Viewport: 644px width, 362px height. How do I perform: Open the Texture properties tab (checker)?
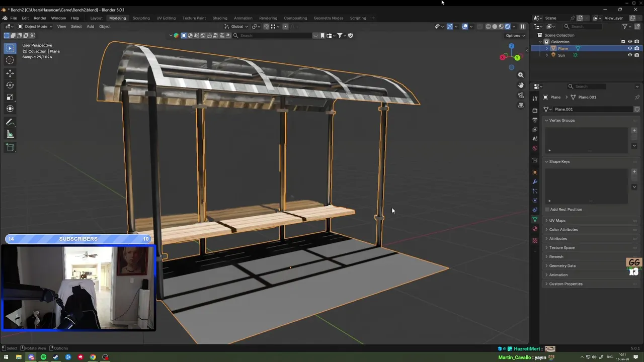(x=535, y=240)
